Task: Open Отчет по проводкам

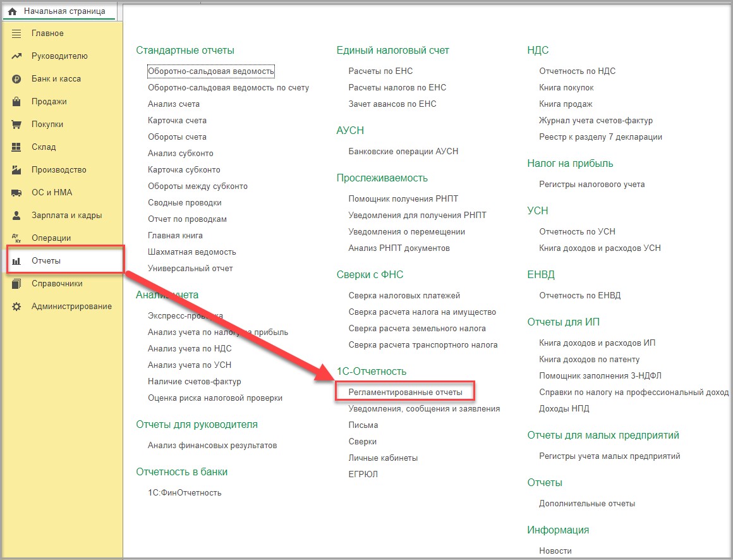Action: click(x=187, y=219)
